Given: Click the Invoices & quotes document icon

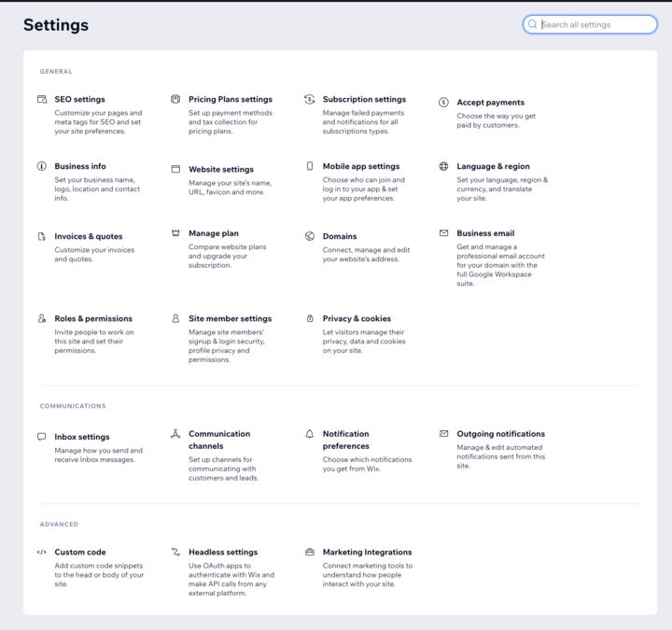Looking at the screenshot, I should coord(42,236).
